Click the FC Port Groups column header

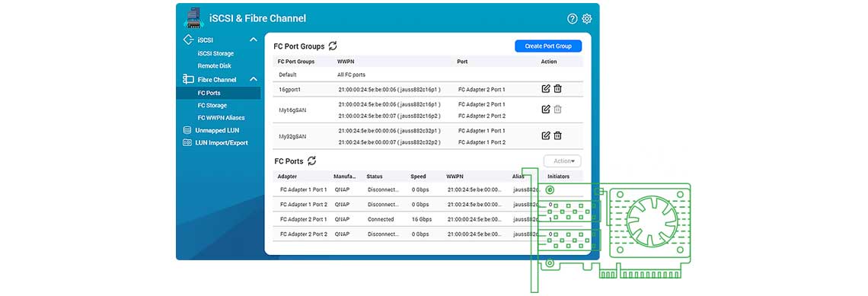coord(296,62)
